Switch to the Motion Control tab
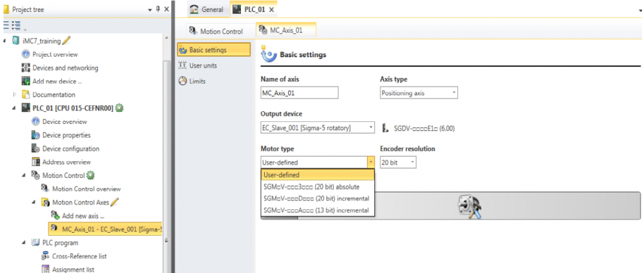644x273 pixels. pyautogui.click(x=216, y=31)
